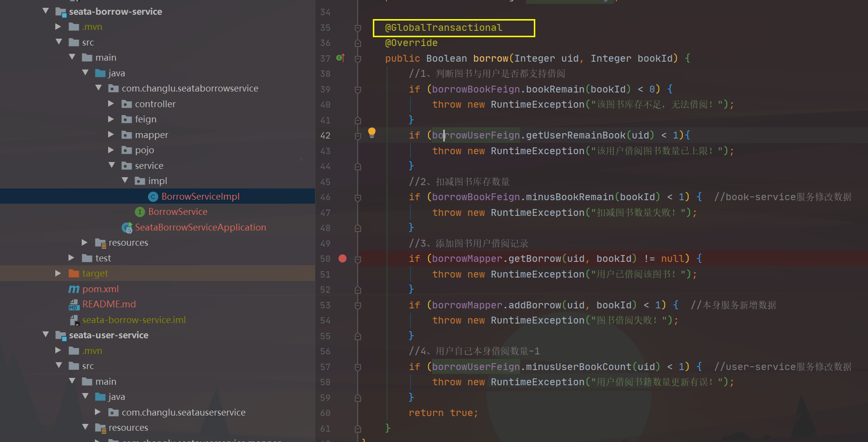Open pom.xml in seata-borrow-service

(100, 289)
